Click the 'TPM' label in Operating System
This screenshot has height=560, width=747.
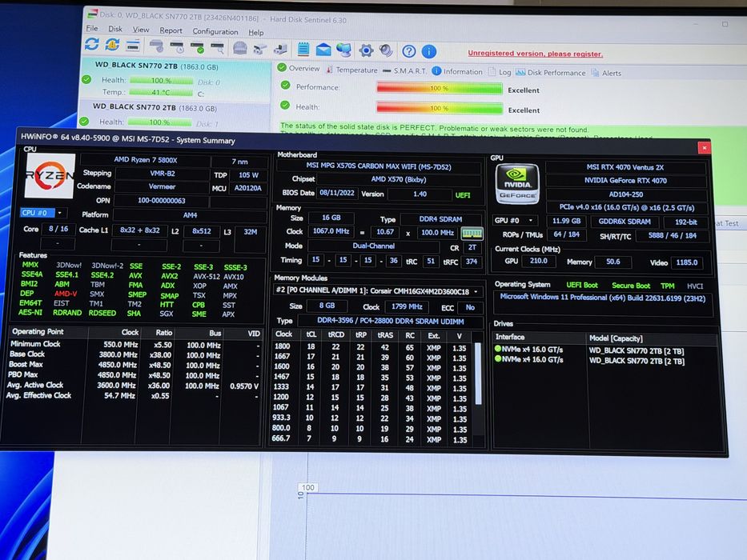pos(667,286)
